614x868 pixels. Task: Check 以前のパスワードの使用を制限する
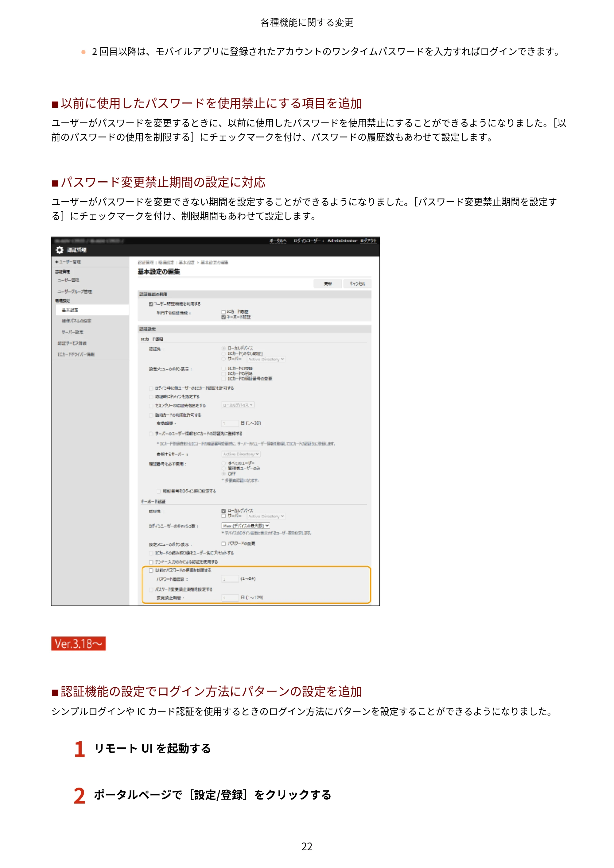coord(151,570)
